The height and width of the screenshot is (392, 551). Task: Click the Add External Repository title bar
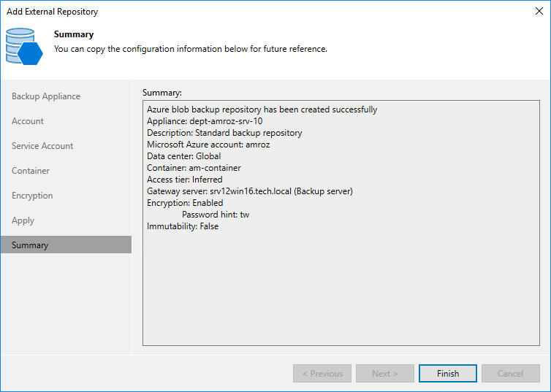[219, 11]
